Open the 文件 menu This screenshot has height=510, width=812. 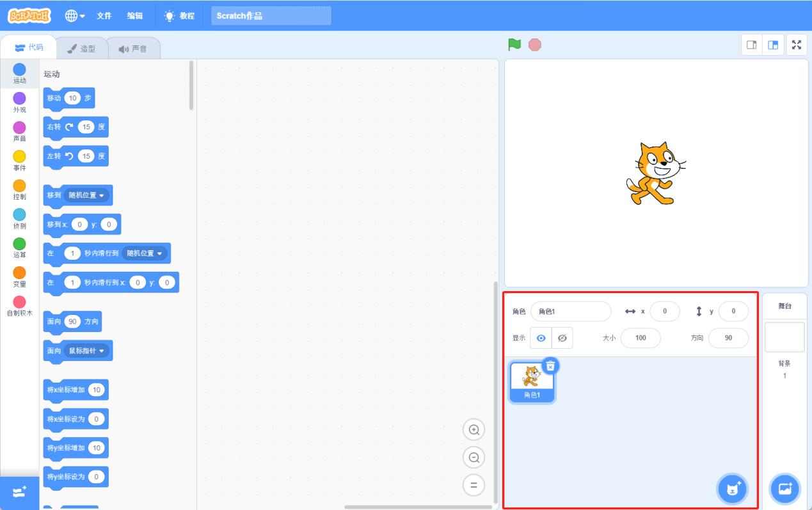104,16
